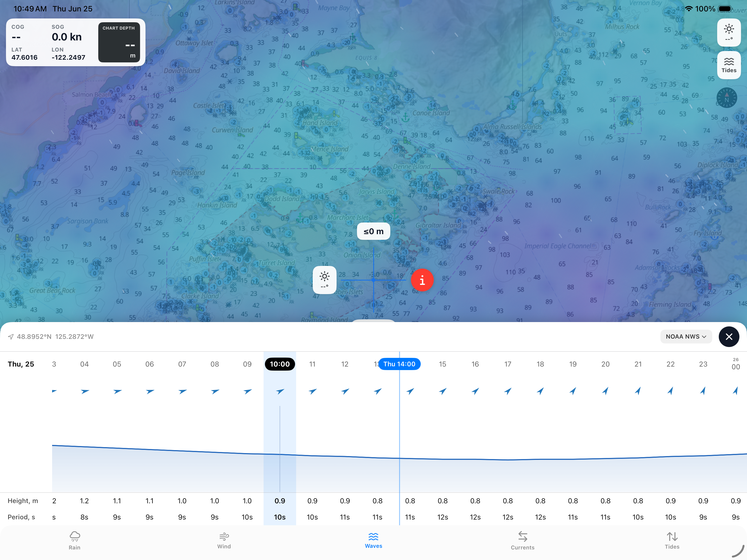Tap the battery indicator in status bar
Viewport: 747px width, 560px height.
725,9
